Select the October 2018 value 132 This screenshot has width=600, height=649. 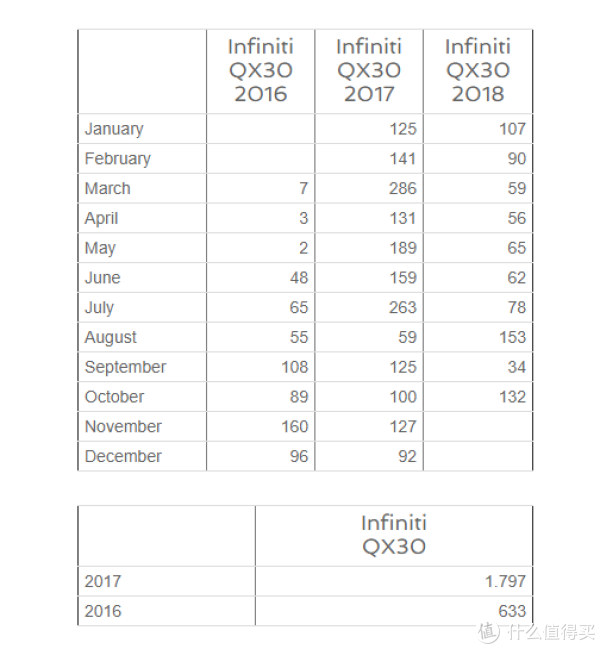(512, 397)
